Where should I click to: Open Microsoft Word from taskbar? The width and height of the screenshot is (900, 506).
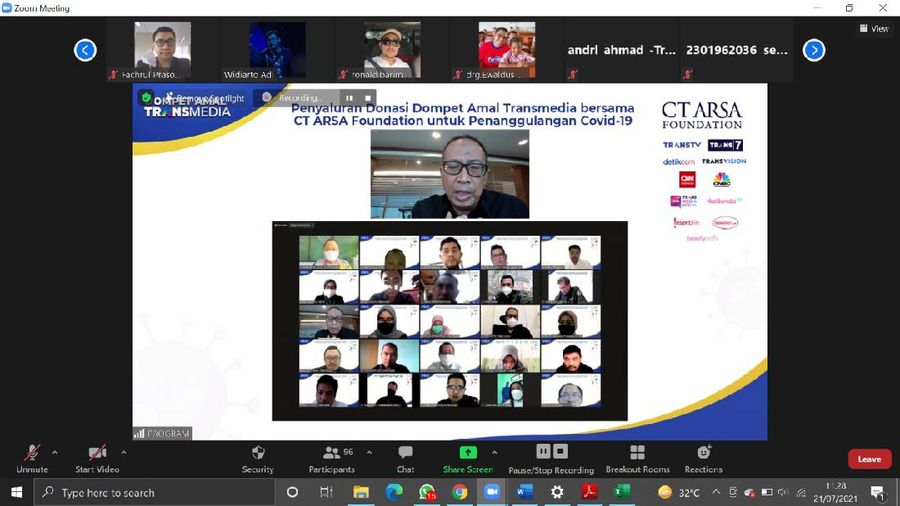tap(525, 492)
